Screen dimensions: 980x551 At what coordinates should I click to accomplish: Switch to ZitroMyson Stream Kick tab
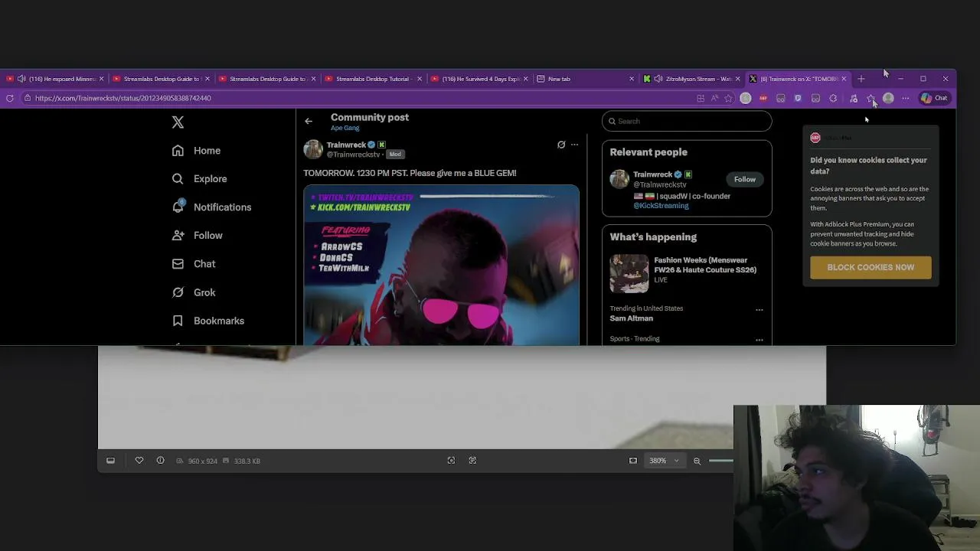coord(693,79)
